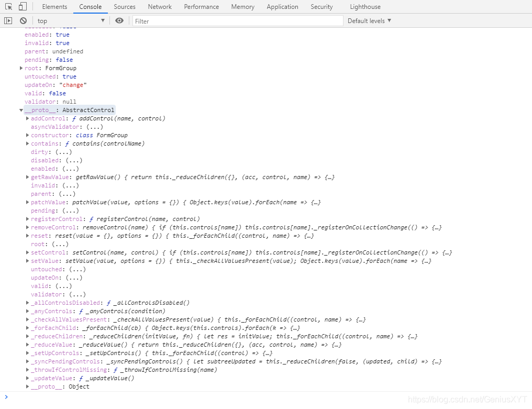
Task: Expand the _syncPendingControls entry
Action: tap(27, 361)
